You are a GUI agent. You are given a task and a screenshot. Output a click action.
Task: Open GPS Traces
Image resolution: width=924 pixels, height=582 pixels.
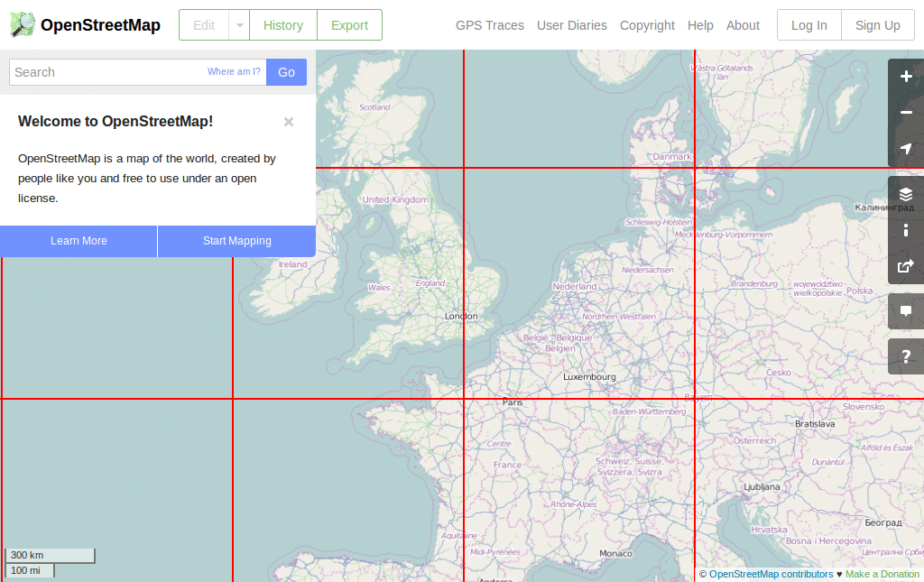coord(489,25)
